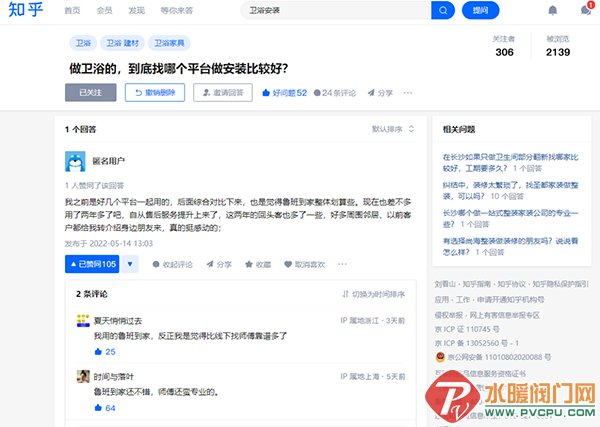Open the 首页 navigation tab

coord(72,10)
